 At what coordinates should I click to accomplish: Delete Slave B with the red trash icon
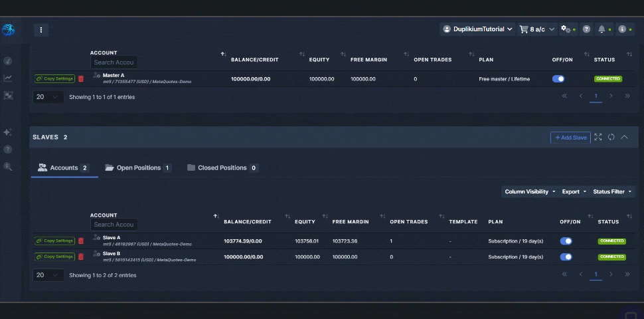point(81,257)
